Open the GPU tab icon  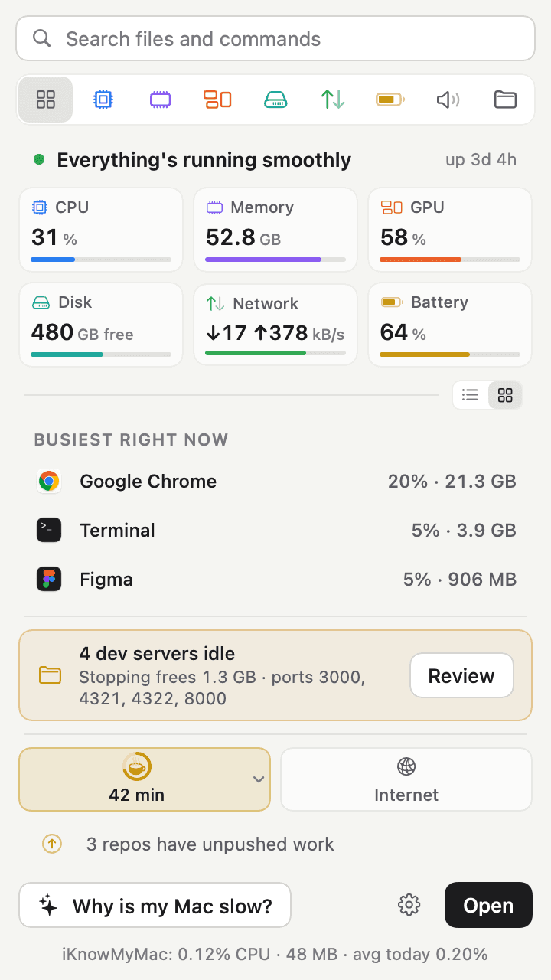tap(217, 100)
